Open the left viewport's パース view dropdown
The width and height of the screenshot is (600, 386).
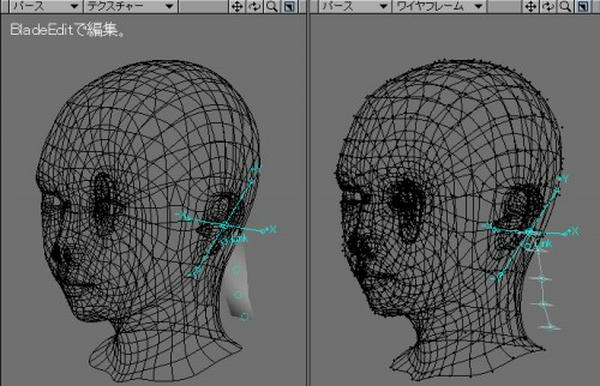(x=45, y=7)
